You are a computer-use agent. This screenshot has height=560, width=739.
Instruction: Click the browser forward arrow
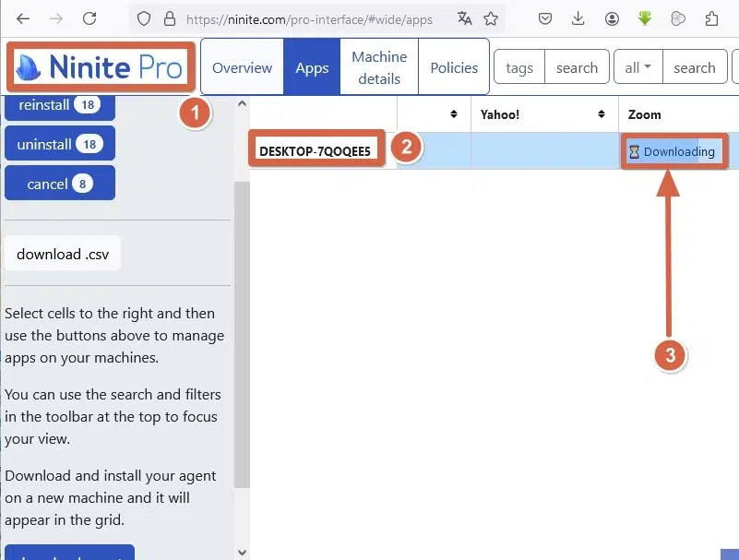[x=56, y=18]
